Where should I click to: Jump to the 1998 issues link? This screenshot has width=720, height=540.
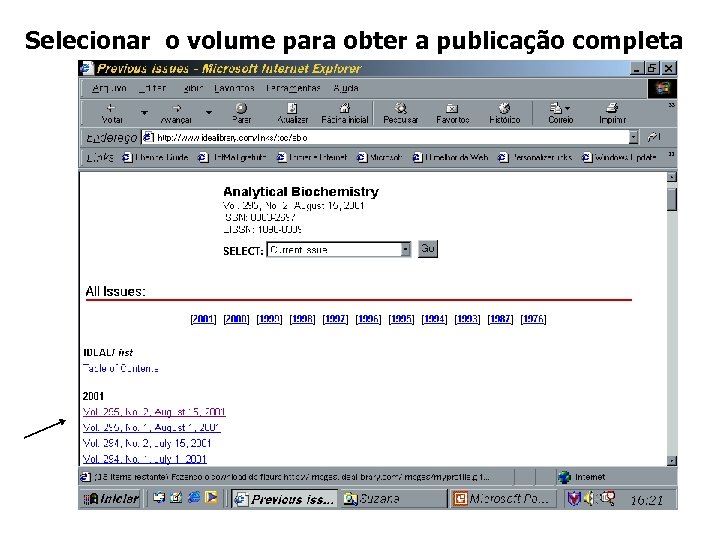[302, 319]
